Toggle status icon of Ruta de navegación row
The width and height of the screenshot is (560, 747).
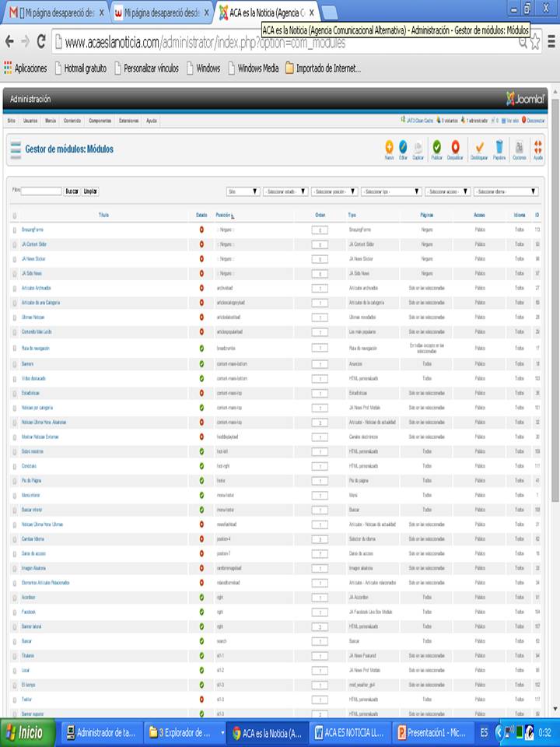201,349
